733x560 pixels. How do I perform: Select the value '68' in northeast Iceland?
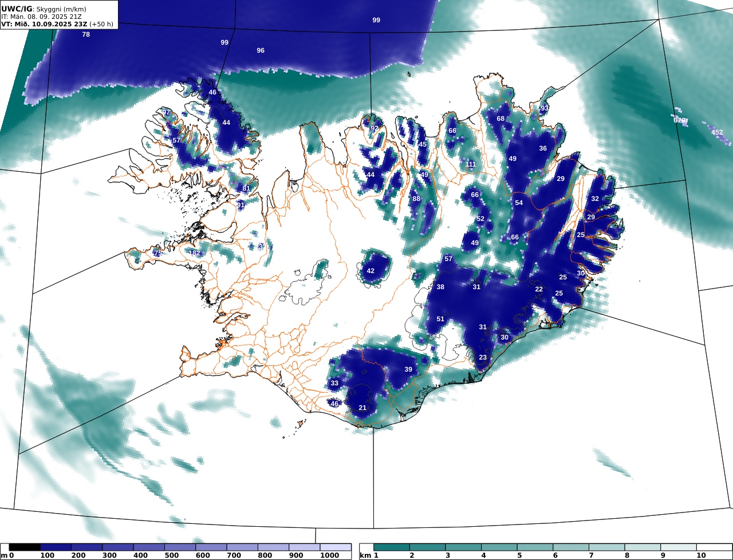pos(501,119)
